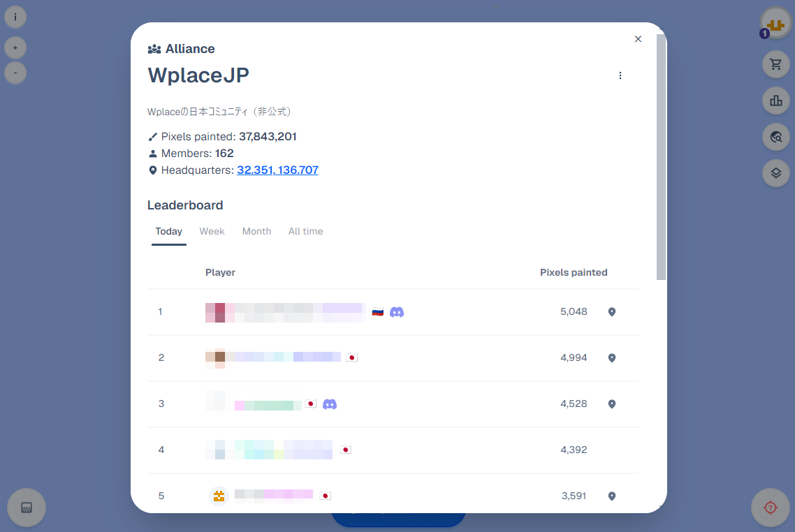Viewport: 795px width, 532px height.
Task: Click the Japanese alliance description text
Action: 219,112
